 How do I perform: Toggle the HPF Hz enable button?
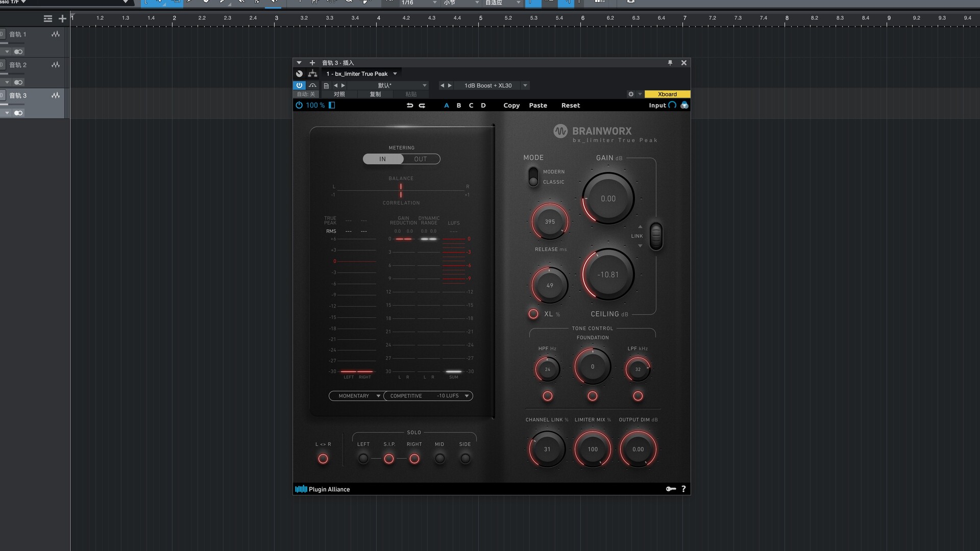(x=548, y=396)
